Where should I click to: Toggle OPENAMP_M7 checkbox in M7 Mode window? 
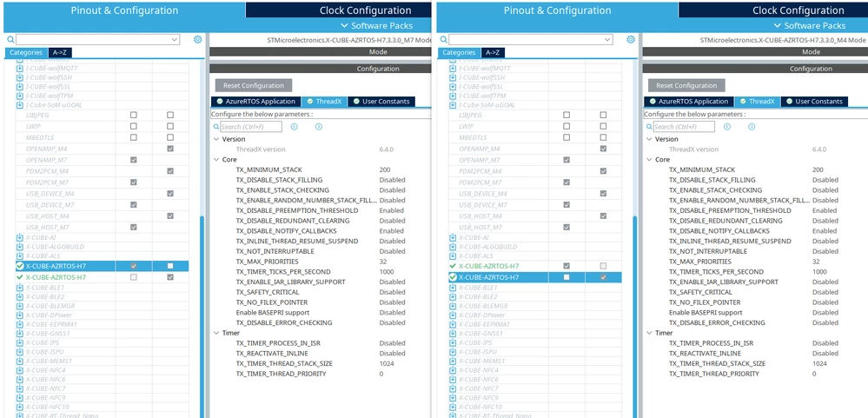point(134,160)
